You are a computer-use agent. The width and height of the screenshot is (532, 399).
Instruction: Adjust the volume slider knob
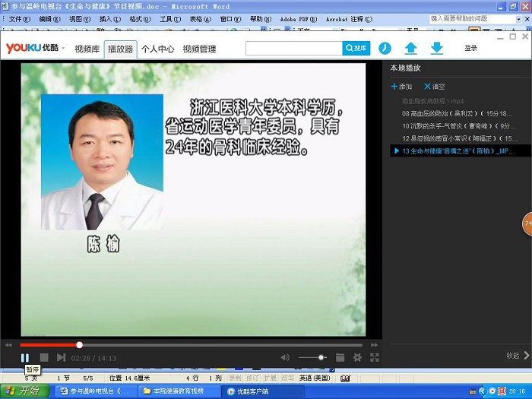[321, 357]
